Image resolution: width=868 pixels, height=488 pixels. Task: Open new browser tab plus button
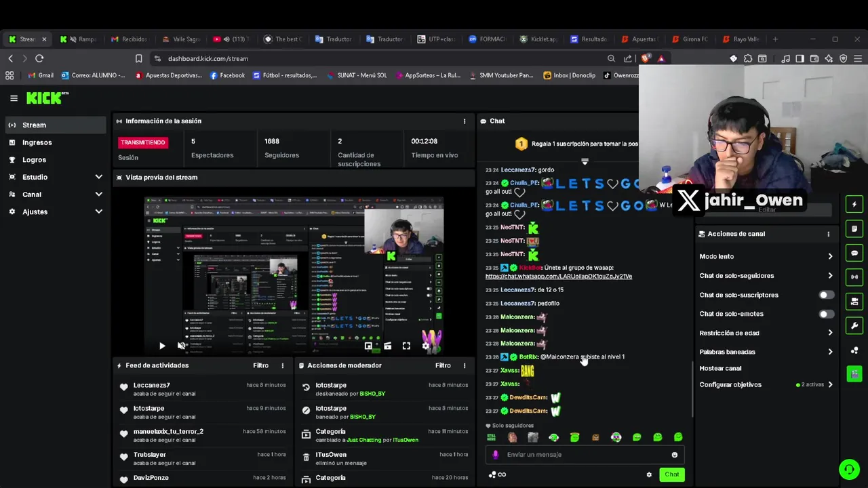click(775, 39)
